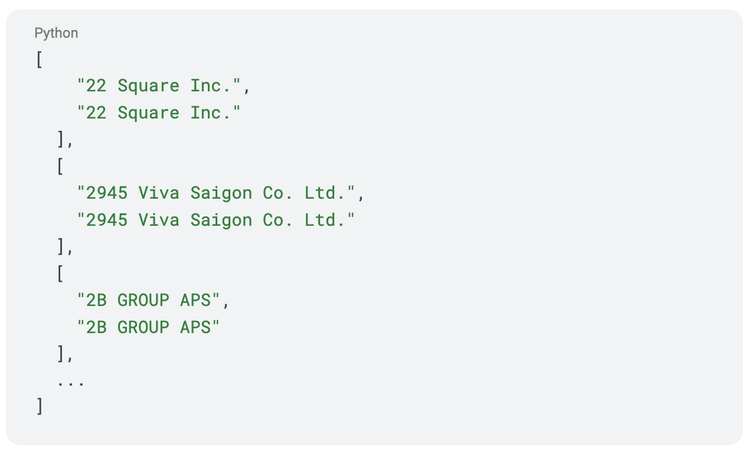750x454 pixels.
Task: Click the Python language label
Action: click(56, 33)
